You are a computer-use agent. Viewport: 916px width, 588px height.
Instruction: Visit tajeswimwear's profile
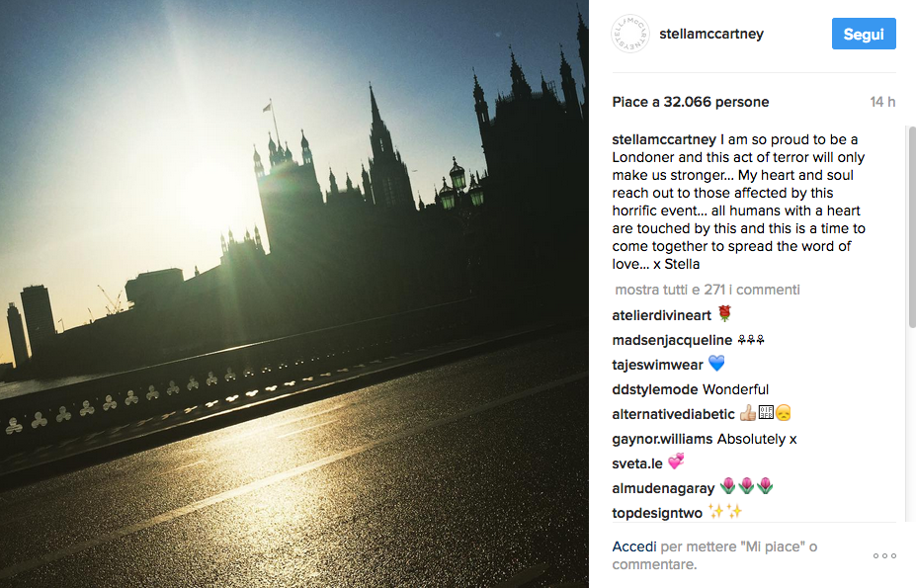(656, 364)
